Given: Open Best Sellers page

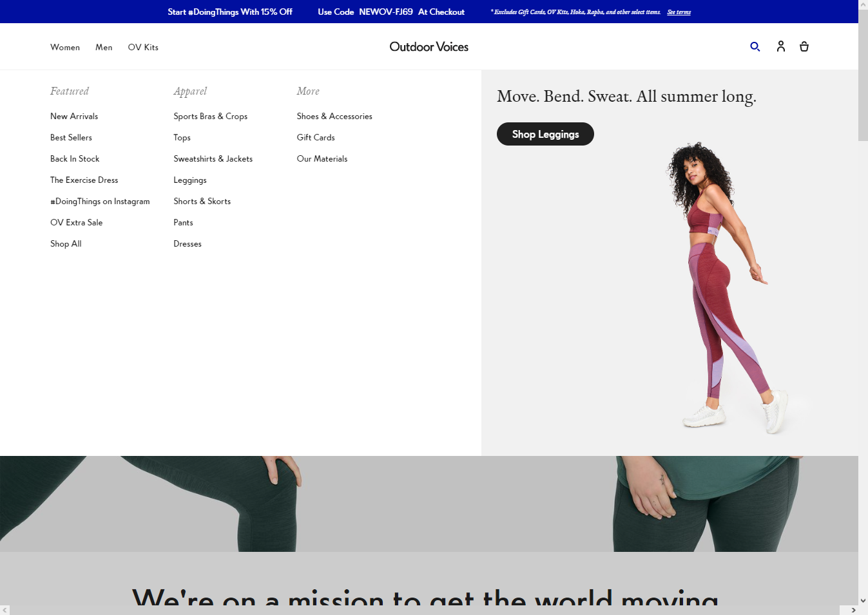Looking at the screenshot, I should pos(71,138).
